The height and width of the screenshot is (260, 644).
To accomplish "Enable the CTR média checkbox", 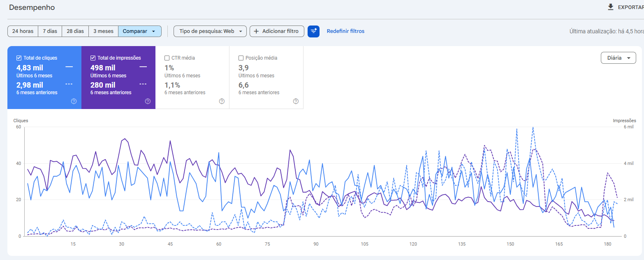I will coord(167,58).
